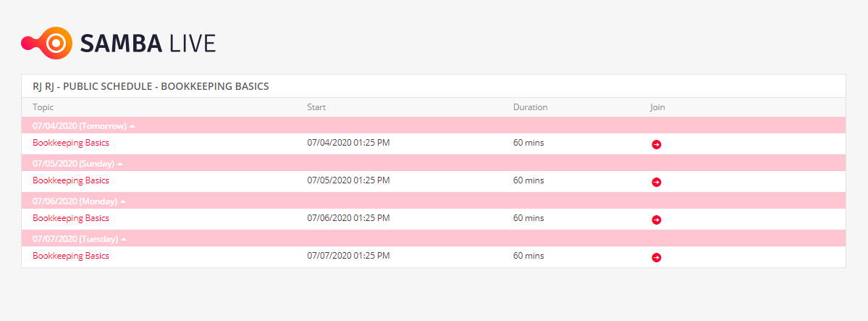Click the Duration column header
This screenshot has width=868, height=321.
tap(531, 107)
